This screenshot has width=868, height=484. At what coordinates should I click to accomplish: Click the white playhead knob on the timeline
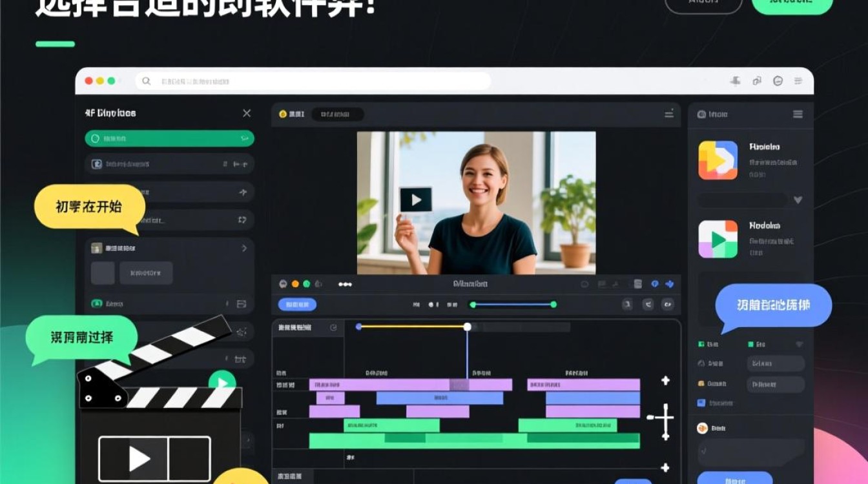(467, 327)
